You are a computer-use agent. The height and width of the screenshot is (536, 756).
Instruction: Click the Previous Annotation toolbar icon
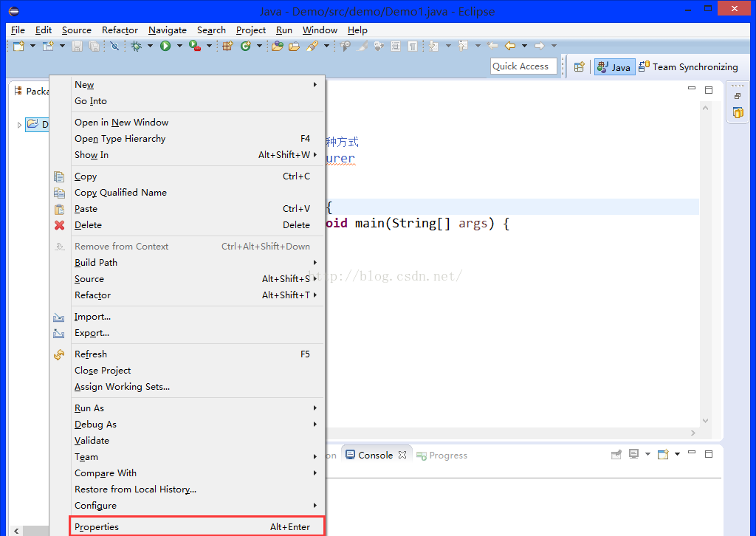[464, 46]
